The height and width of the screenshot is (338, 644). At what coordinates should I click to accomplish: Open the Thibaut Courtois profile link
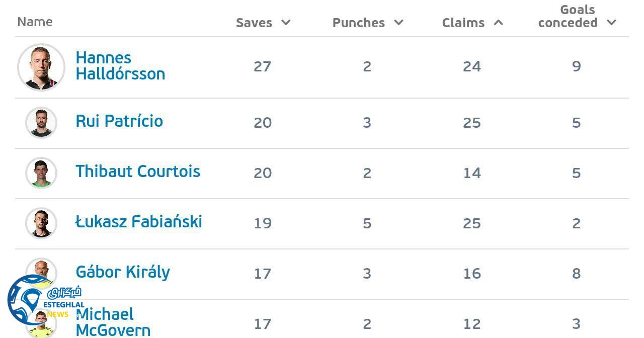138,172
